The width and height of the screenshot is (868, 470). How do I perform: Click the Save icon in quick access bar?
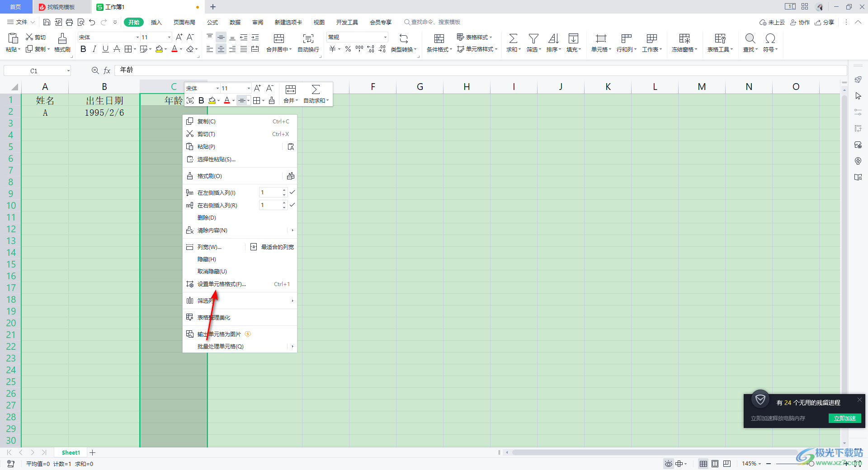(x=47, y=22)
